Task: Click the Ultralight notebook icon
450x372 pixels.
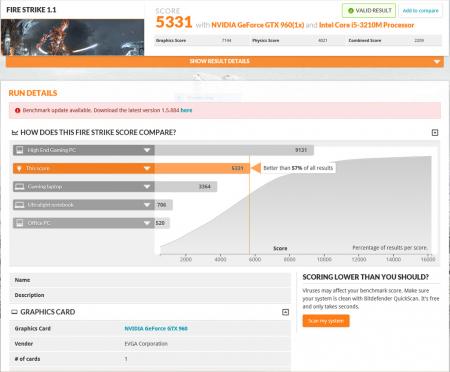Action: tap(20, 205)
